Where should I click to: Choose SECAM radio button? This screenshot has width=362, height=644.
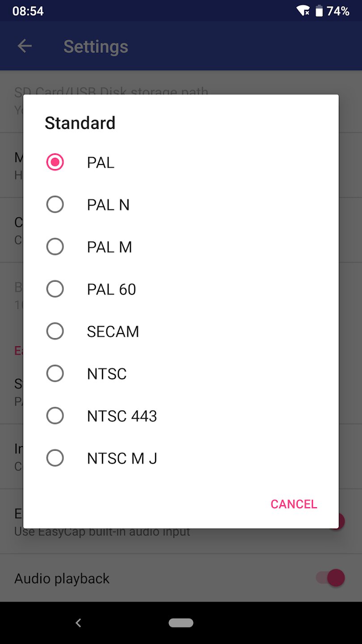click(55, 331)
